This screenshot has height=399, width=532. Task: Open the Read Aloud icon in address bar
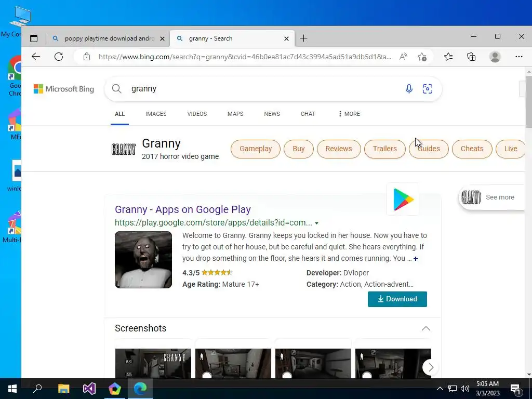pos(403,57)
